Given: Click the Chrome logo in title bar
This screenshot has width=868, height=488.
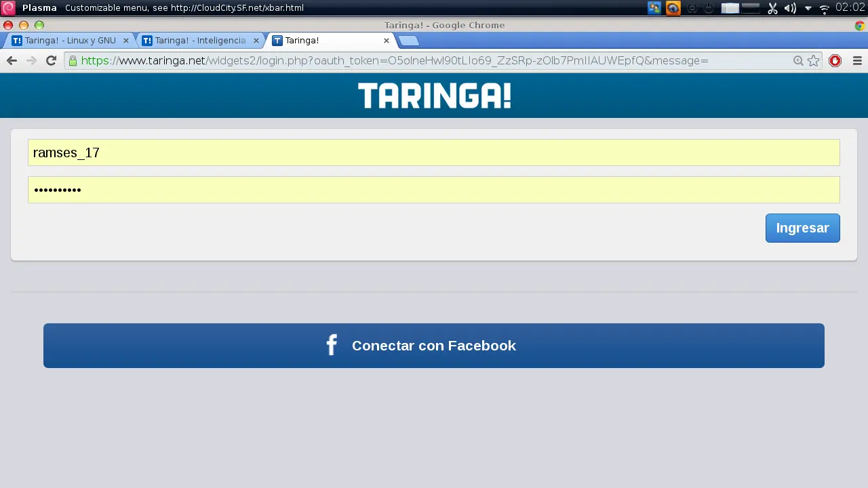Looking at the screenshot, I should [x=860, y=26].
